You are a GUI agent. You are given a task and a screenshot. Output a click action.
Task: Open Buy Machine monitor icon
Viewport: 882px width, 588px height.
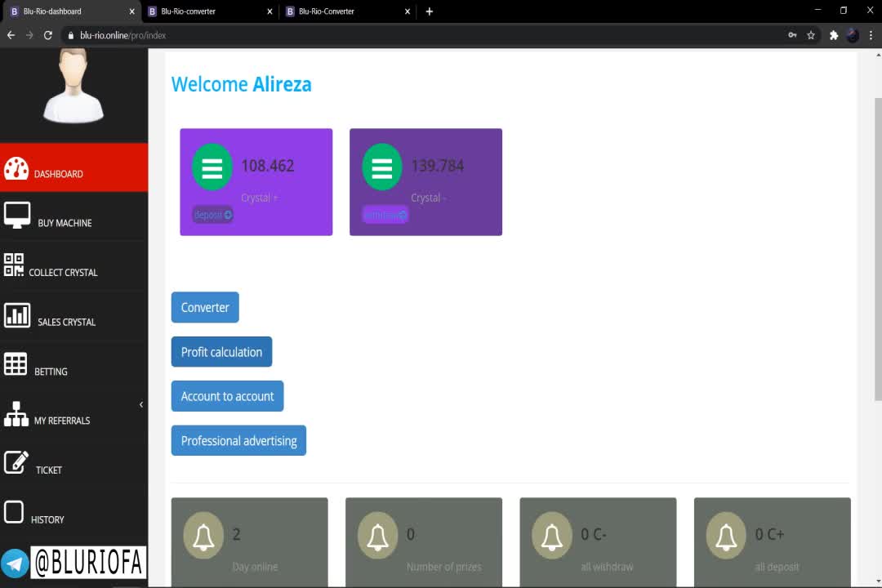coord(17,215)
